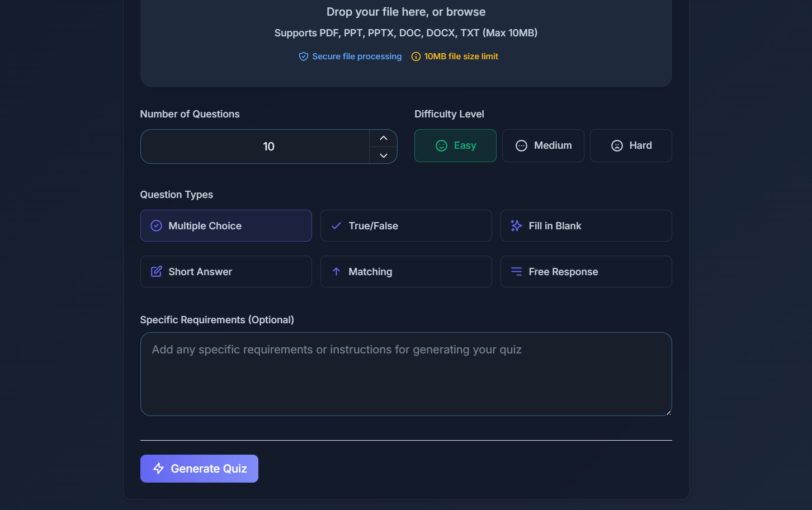The image size is (812, 510).
Task: Click the frowning face icon inside the Hard button
Action: [x=617, y=145]
